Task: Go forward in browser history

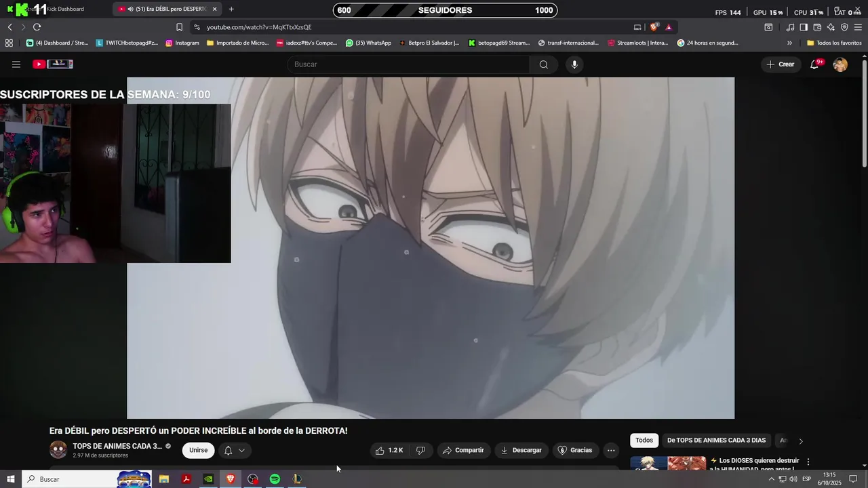Action: coord(23,27)
